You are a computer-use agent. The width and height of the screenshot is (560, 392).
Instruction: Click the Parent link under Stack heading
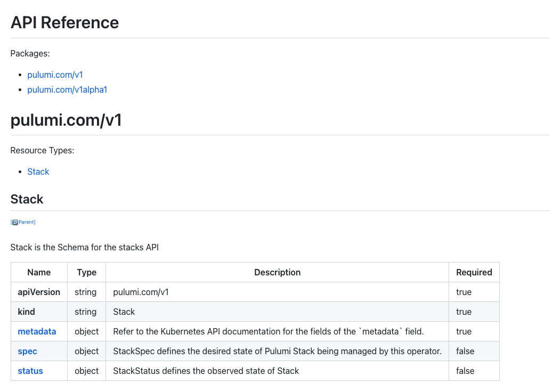point(27,222)
